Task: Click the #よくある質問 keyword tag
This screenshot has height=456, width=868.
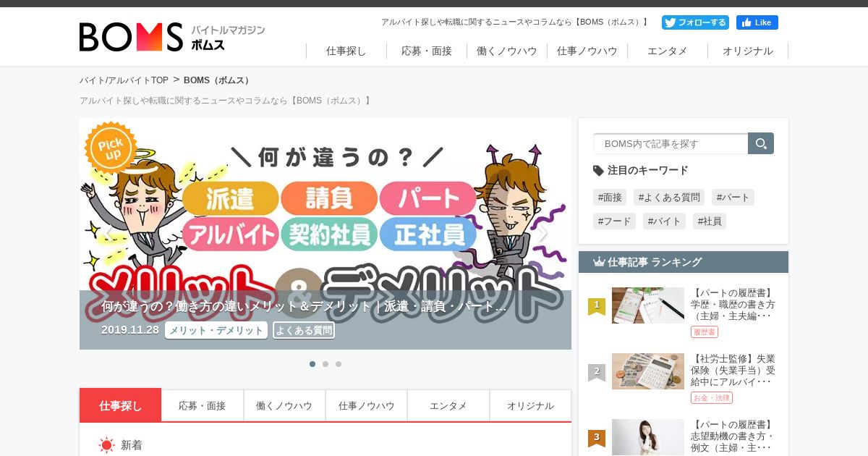Action: (669, 197)
